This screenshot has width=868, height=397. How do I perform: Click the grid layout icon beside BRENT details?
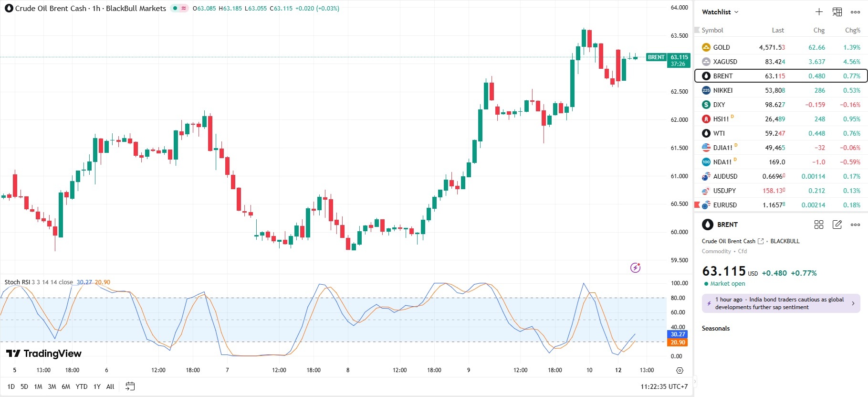(819, 225)
